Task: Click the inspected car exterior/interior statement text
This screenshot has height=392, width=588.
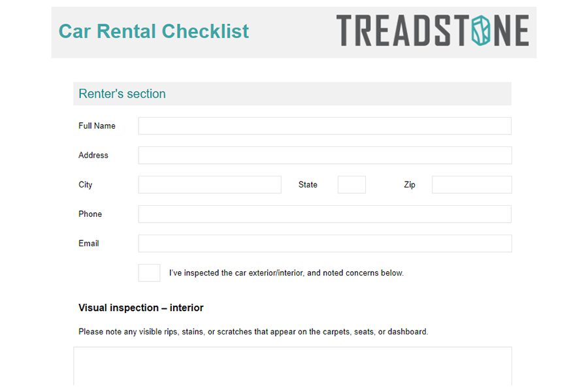Action: [x=286, y=273]
